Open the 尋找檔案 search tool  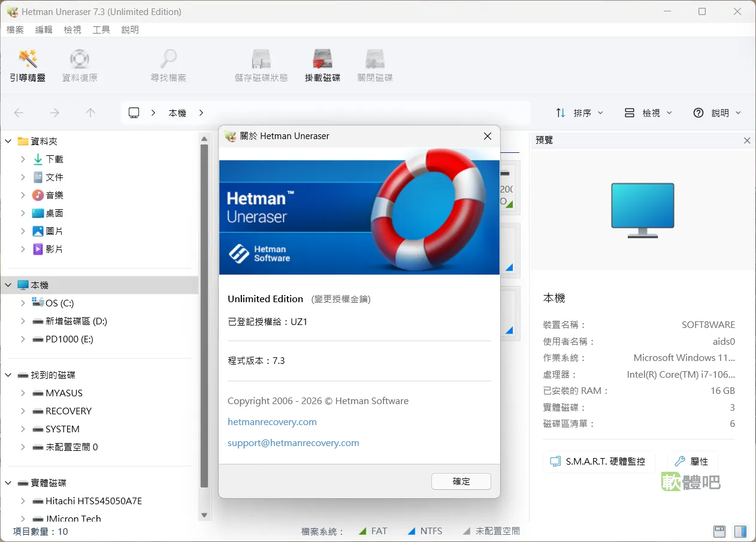pyautogui.click(x=168, y=59)
